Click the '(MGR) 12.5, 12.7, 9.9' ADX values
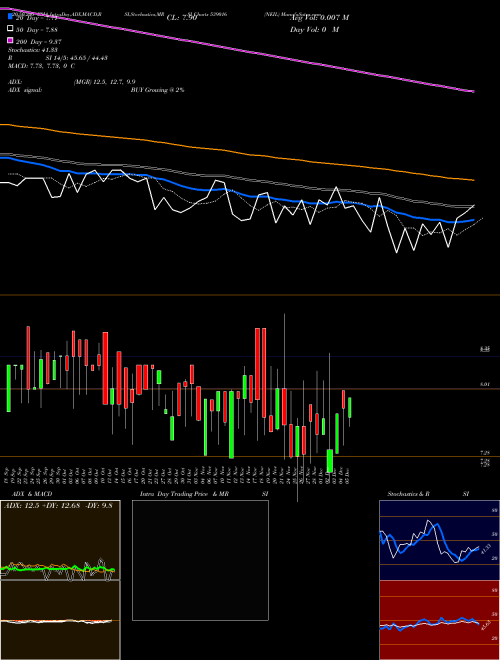Screen dimensions: 500x660 [104, 82]
